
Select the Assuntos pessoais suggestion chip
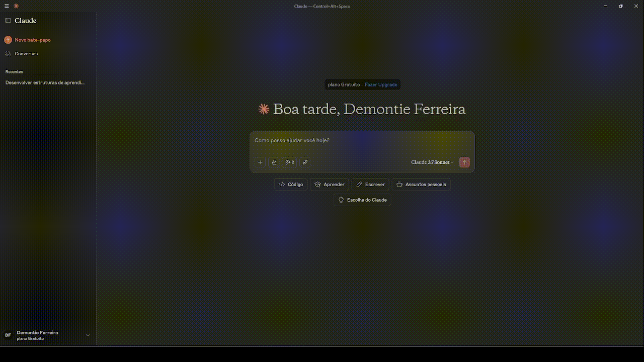(x=421, y=185)
